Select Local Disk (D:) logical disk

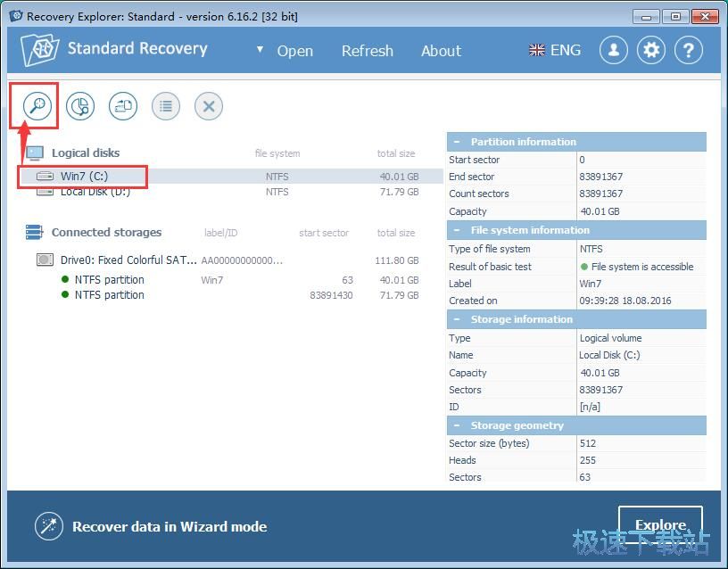(95, 192)
